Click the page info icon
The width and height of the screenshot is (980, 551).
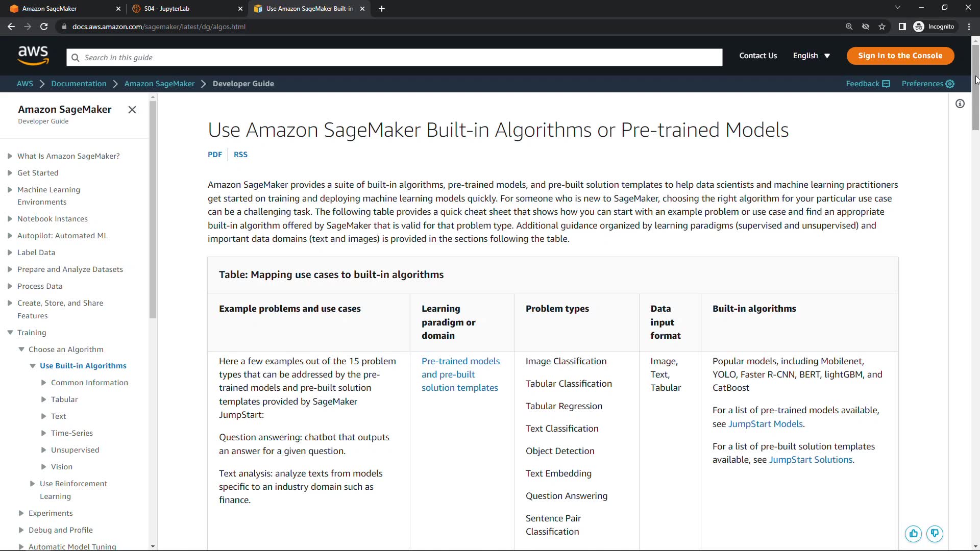960,104
